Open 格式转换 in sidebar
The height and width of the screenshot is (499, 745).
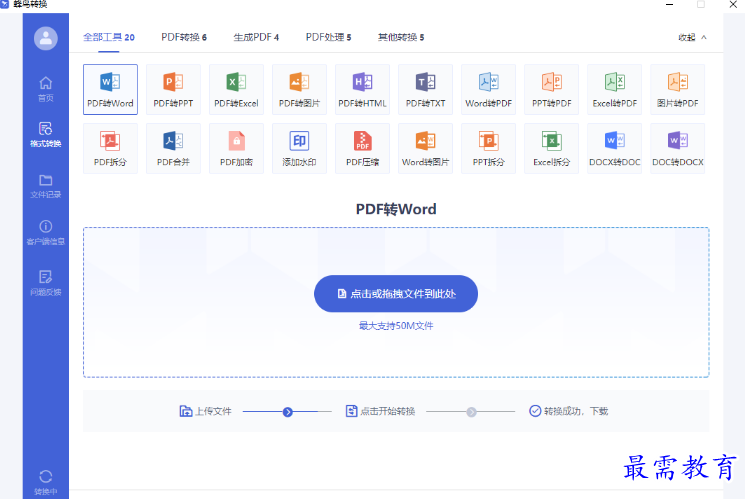coord(46,134)
